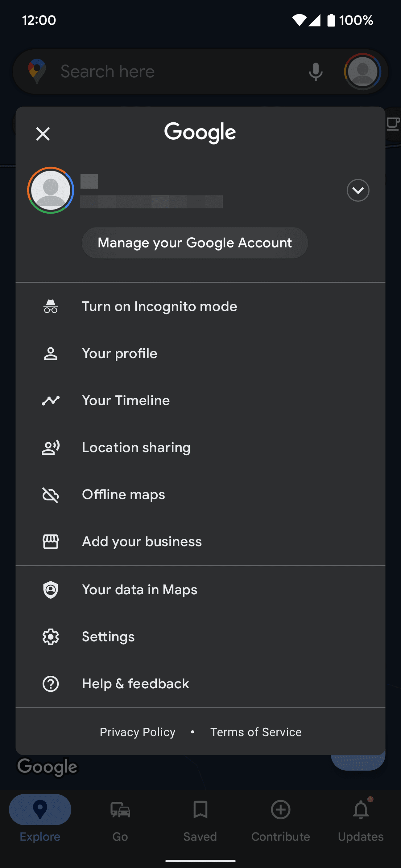
Task: Open the Location sharing icon
Action: click(x=51, y=448)
